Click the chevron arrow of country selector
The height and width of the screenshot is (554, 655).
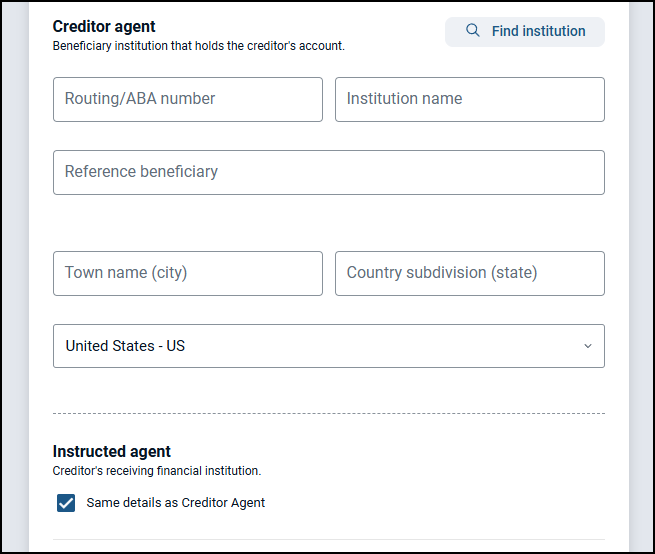coord(587,346)
